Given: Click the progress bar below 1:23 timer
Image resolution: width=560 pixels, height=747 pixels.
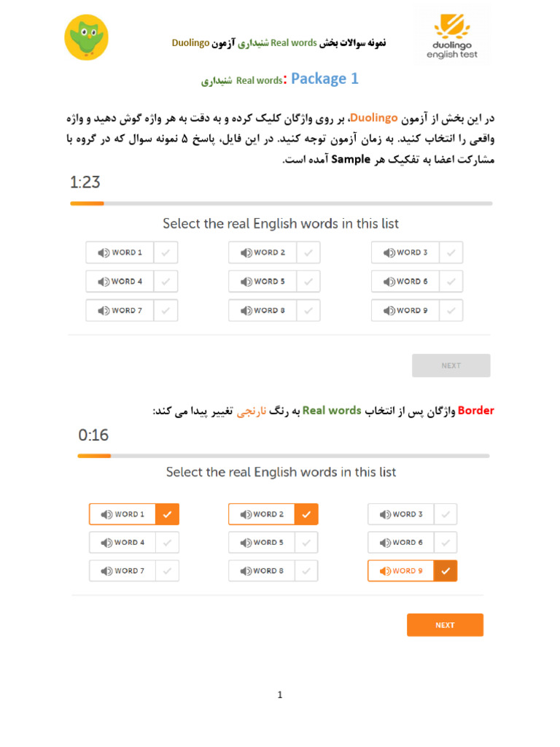Looking at the screenshot, I should (281, 204).
